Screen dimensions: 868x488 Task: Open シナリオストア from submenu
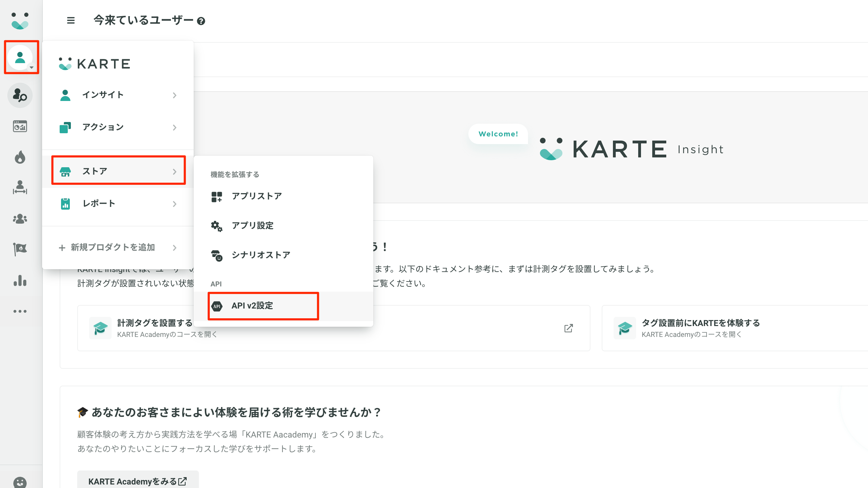[x=261, y=255]
